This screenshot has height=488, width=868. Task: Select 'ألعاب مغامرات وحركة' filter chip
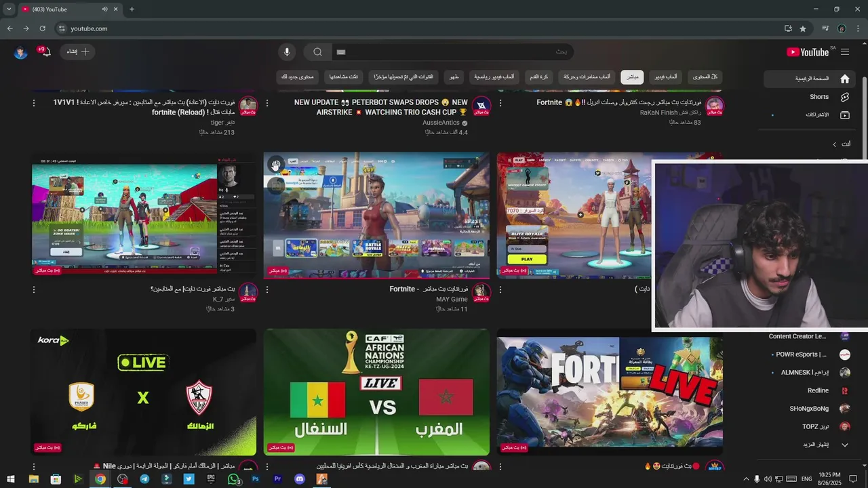(587, 77)
